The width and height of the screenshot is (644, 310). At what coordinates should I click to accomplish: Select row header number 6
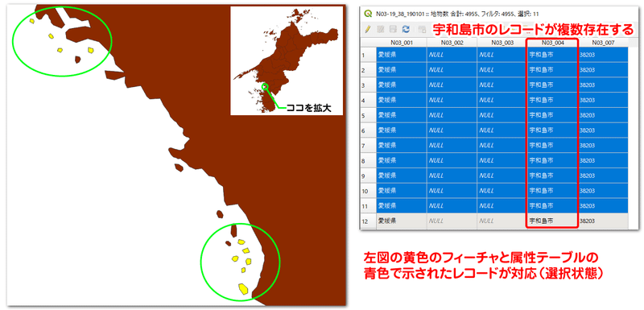(x=368, y=130)
